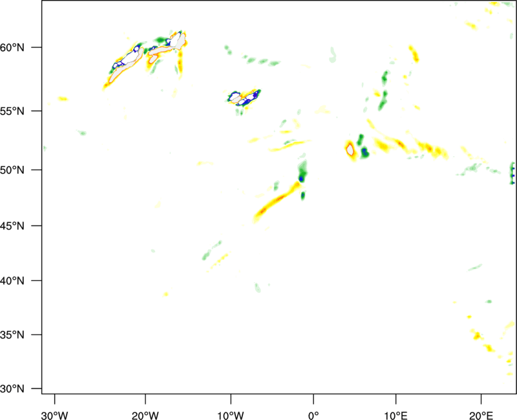Click the 35°N latitude label
This screenshot has height=420, width=517.
point(12,335)
